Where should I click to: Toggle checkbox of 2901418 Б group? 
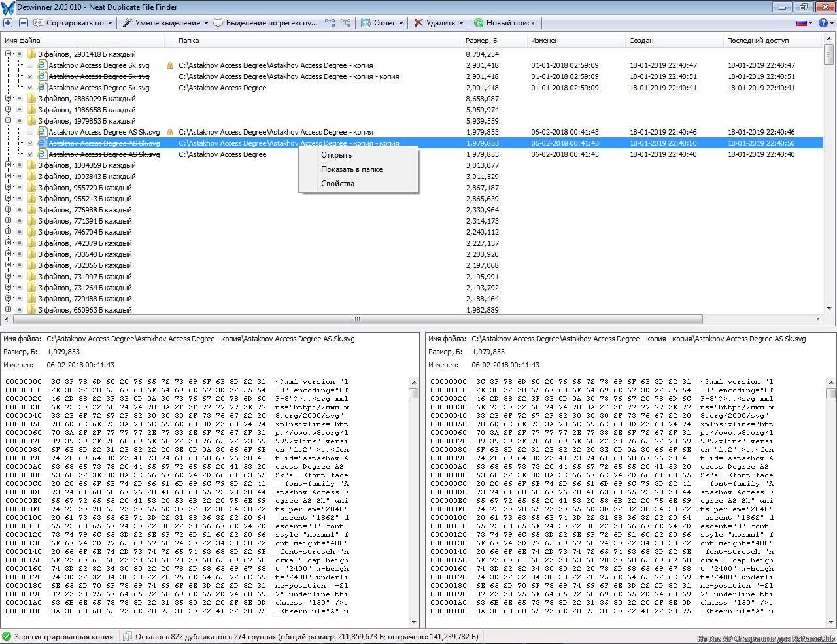20,54
